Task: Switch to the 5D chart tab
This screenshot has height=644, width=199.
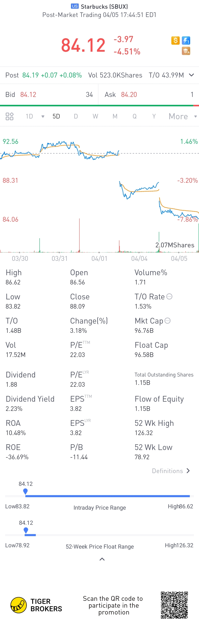Action: (56, 116)
